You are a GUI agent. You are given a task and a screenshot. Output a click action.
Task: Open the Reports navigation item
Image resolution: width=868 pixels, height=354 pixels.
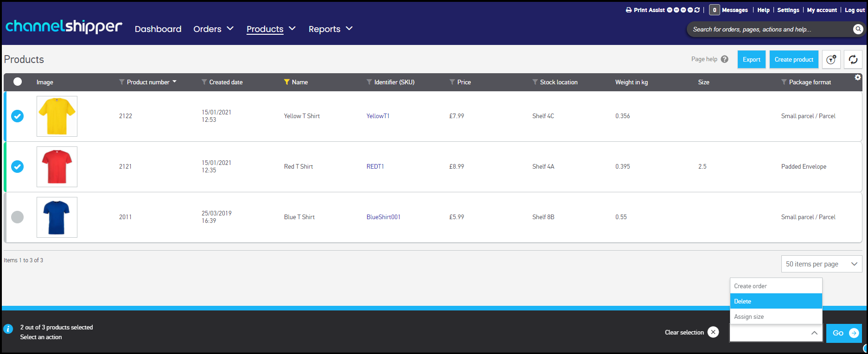click(x=324, y=29)
